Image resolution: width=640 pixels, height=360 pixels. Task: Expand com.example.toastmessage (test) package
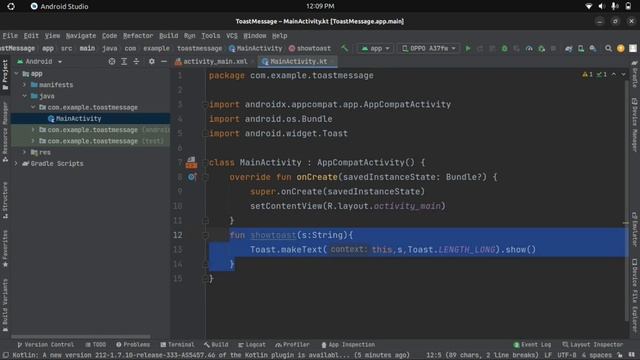coord(33,141)
